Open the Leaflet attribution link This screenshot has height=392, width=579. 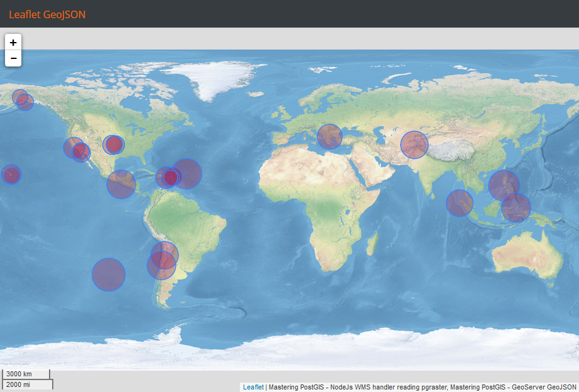pos(253,387)
